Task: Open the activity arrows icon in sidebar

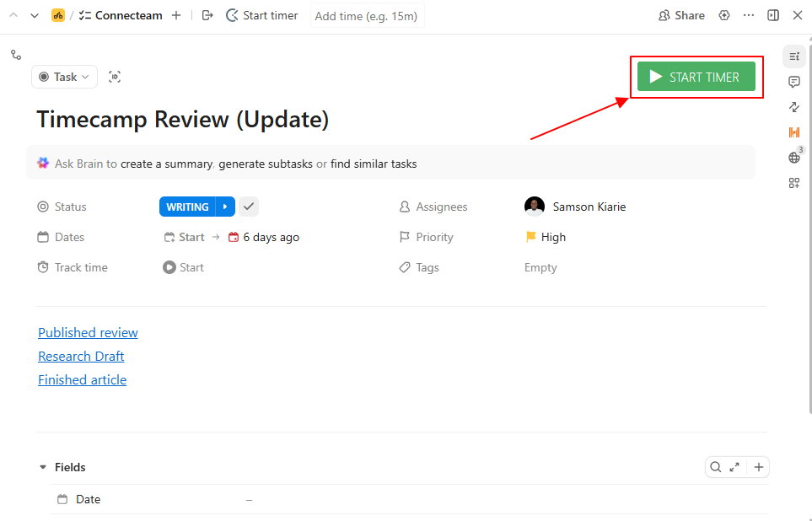Action: pos(794,107)
